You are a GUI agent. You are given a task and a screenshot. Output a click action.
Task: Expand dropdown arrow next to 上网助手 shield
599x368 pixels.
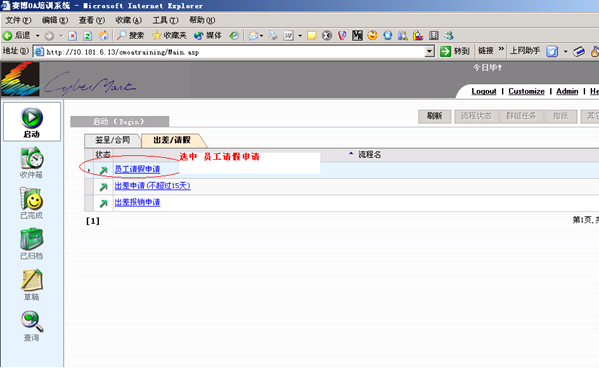point(565,51)
